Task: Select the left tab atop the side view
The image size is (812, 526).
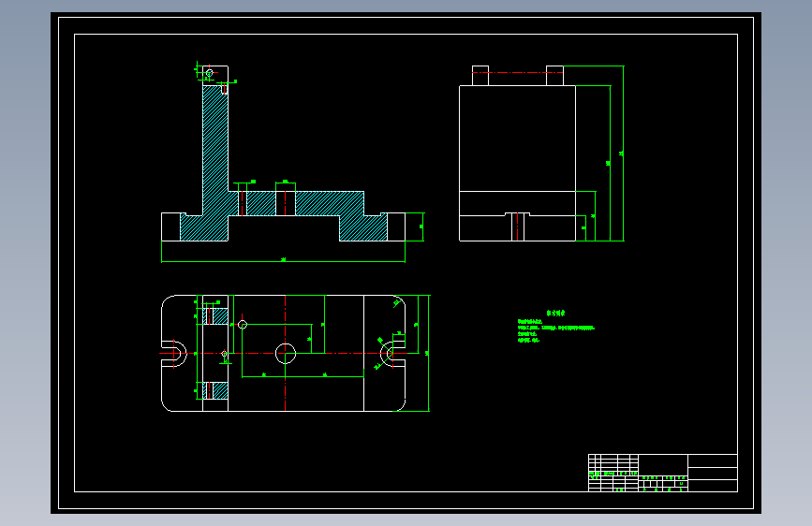Action: [480, 76]
